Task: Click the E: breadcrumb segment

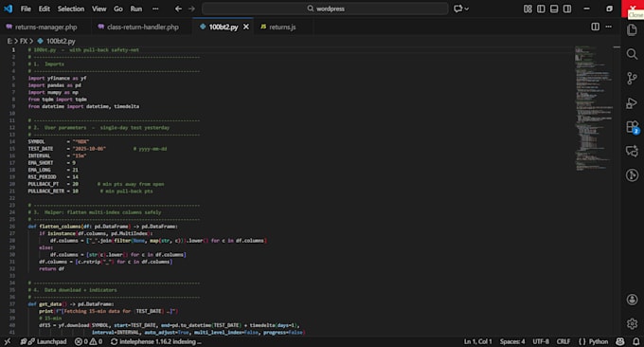Action: click(9, 41)
